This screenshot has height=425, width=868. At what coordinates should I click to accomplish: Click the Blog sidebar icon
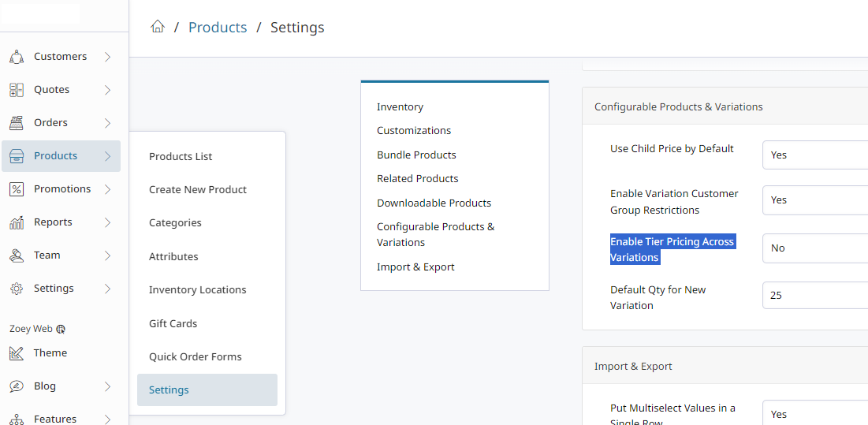click(17, 386)
